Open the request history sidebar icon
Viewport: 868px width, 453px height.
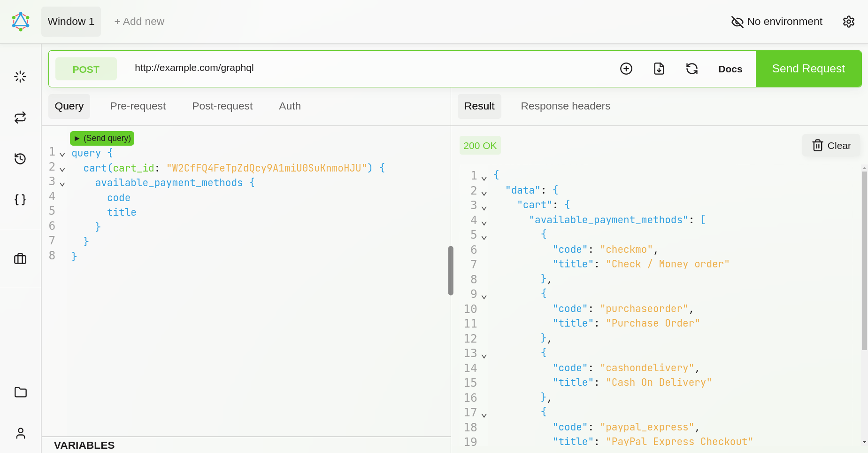20,159
